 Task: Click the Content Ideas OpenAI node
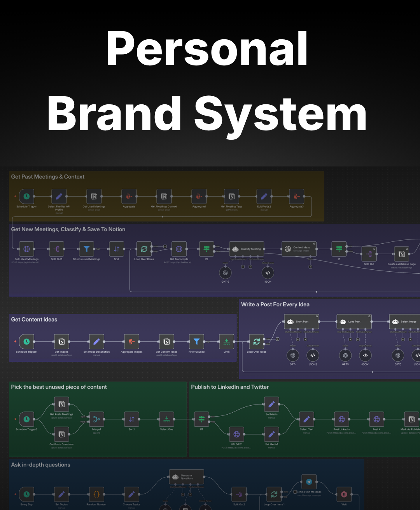(x=299, y=249)
